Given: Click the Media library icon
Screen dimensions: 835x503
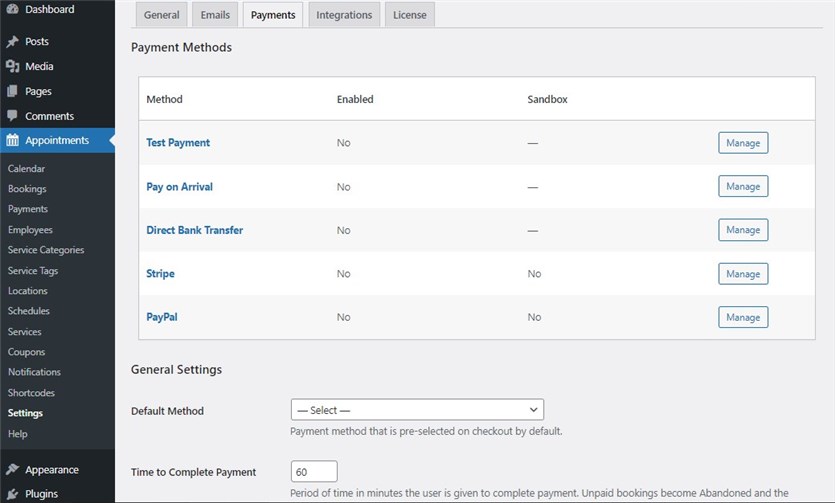Looking at the screenshot, I should point(12,67).
